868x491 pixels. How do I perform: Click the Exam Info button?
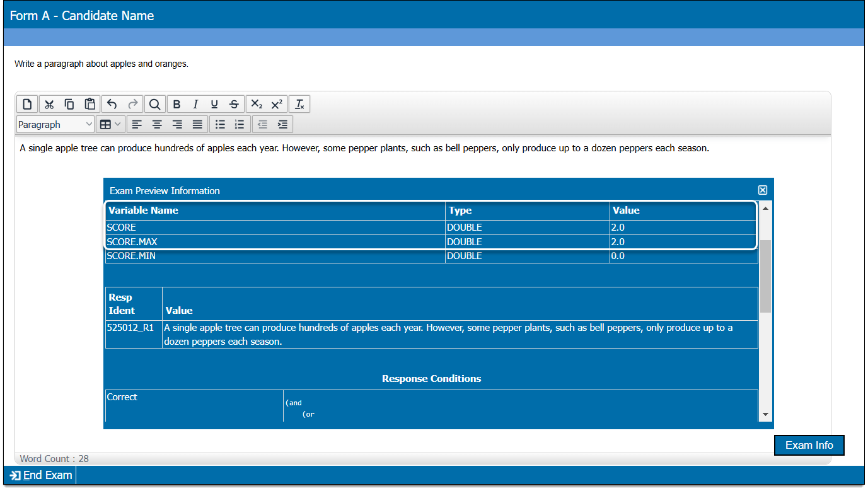(809, 445)
